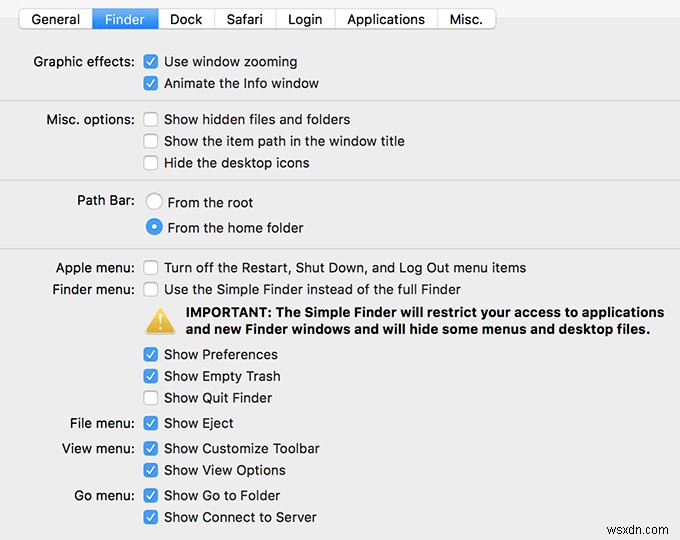This screenshot has height=540, width=680.
Task: Disable Use window zooming checkbox
Action: (151, 62)
